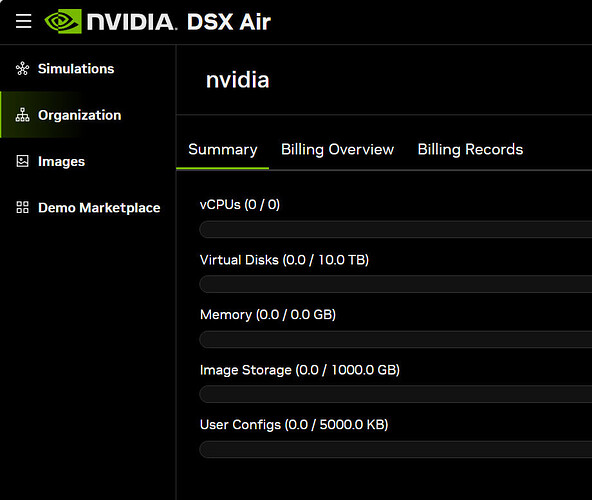The width and height of the screenshot is (592, 500).
Task: Select Organization in the sidebar
Action: 88,115
